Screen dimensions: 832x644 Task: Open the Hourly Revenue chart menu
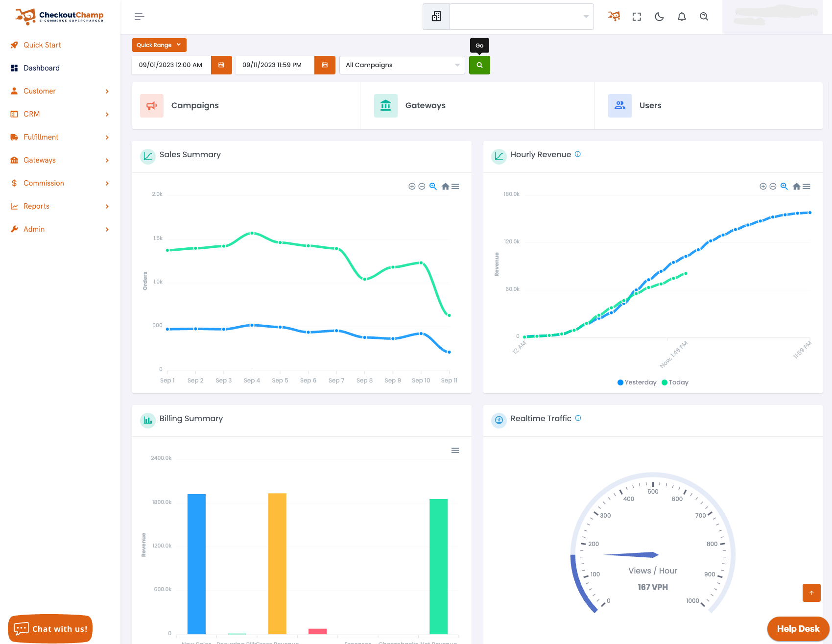807,187
